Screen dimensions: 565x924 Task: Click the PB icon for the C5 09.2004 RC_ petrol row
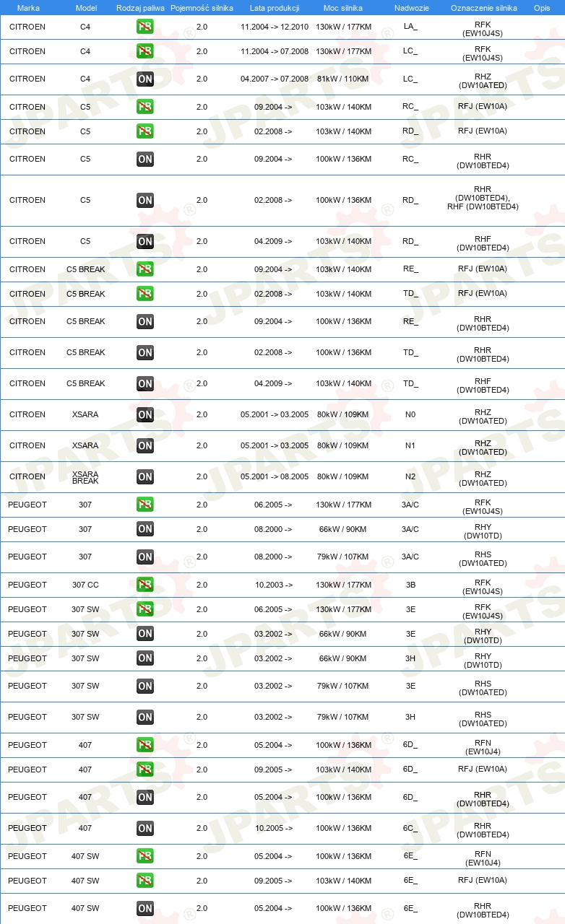(x=145, y=107)
